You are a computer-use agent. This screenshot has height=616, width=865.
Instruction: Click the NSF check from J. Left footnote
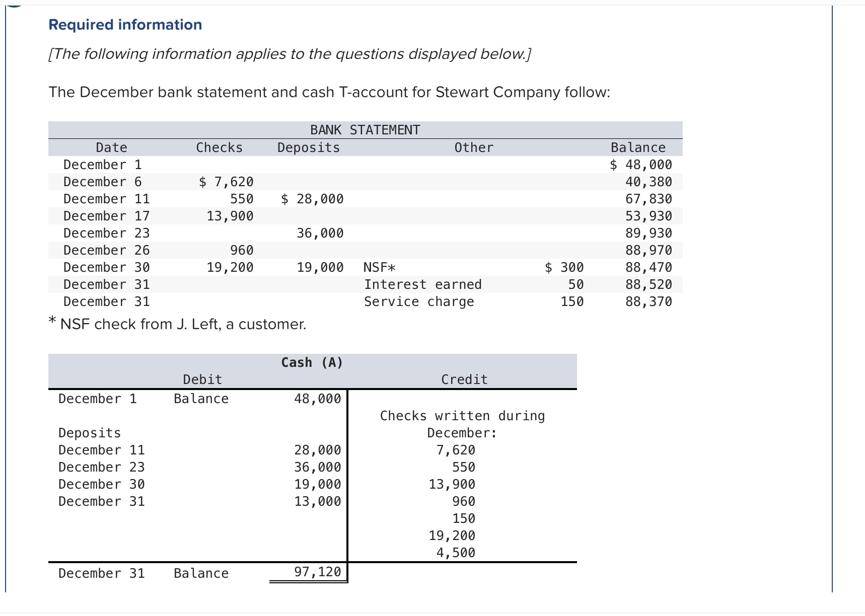tap(178, 324)
